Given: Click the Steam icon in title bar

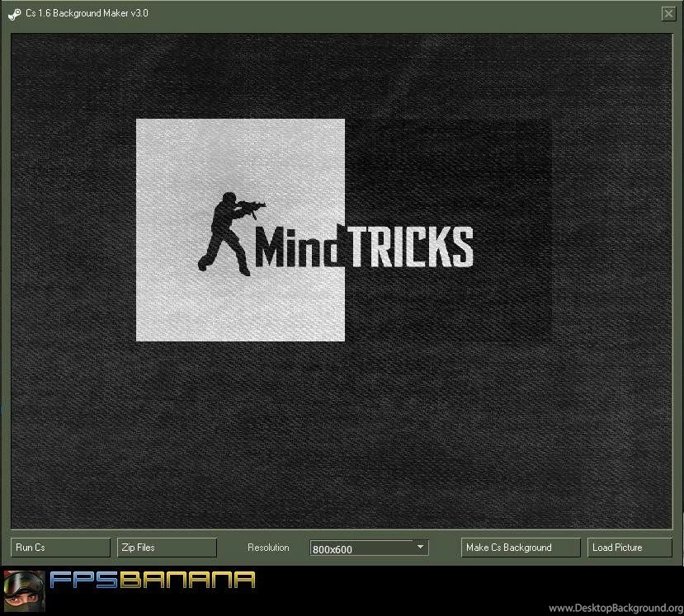Looking at the screenshot, I should (x=14, y=14).
